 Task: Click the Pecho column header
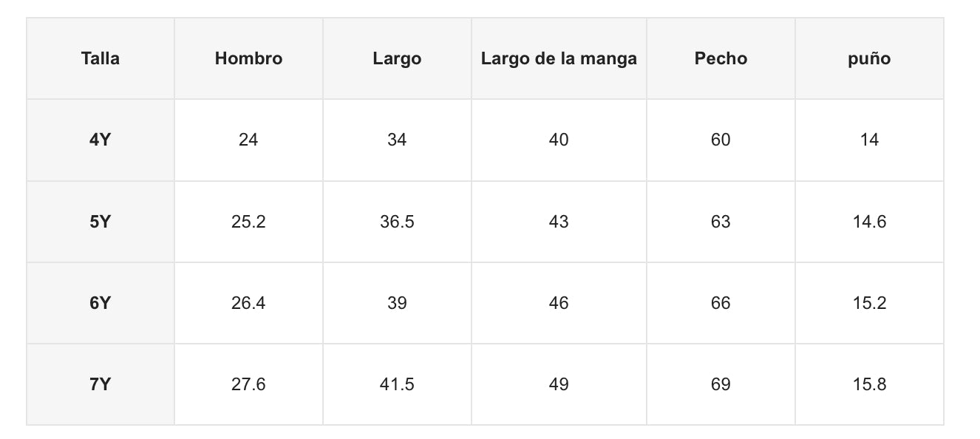coord(721,59)
